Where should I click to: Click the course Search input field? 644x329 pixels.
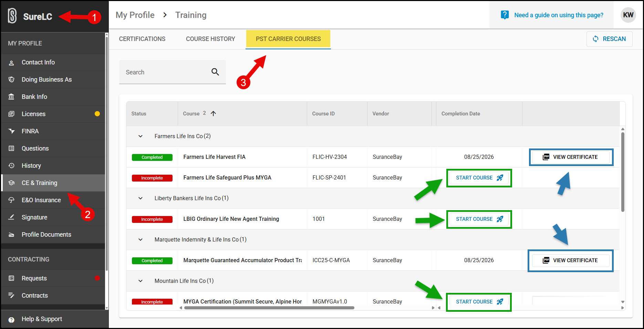tap(173, 72)
